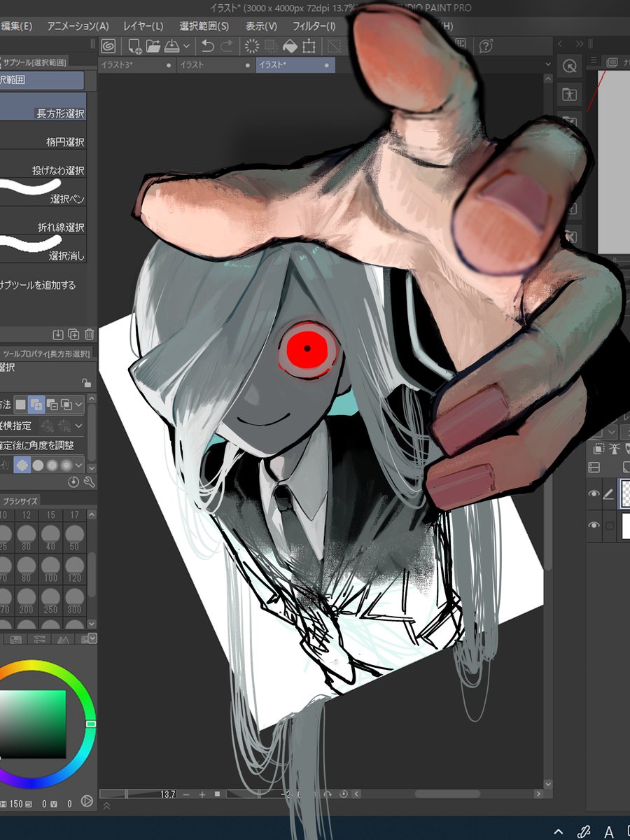Toggle the tool property lock icon
Screen dimensions: 630x840
click(86, 383)
